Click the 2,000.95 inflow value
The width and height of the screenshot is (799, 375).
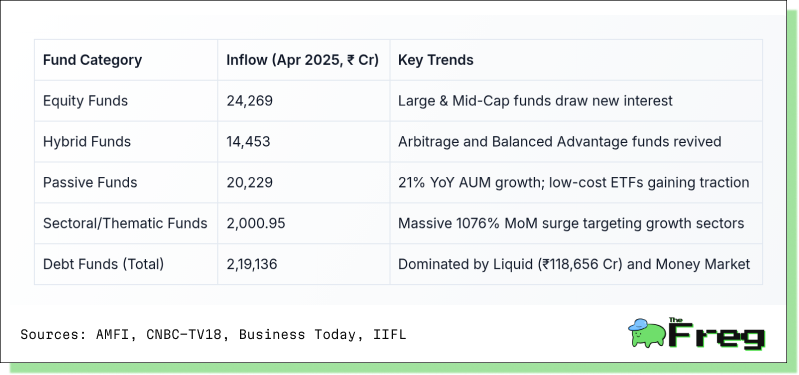(256, 223)
